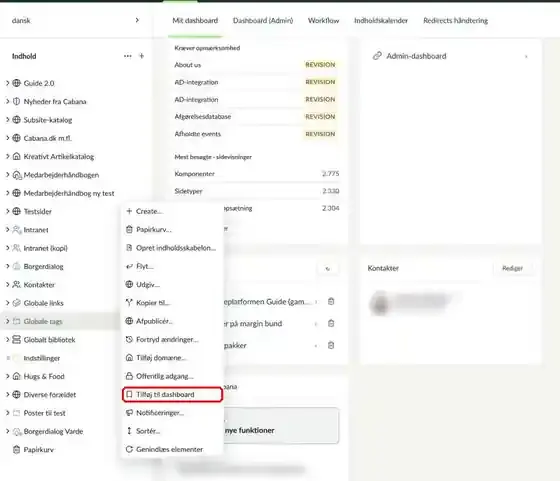Expand the Kreativt Artikelkatalog node
The image size is (560, 481).
7,156
